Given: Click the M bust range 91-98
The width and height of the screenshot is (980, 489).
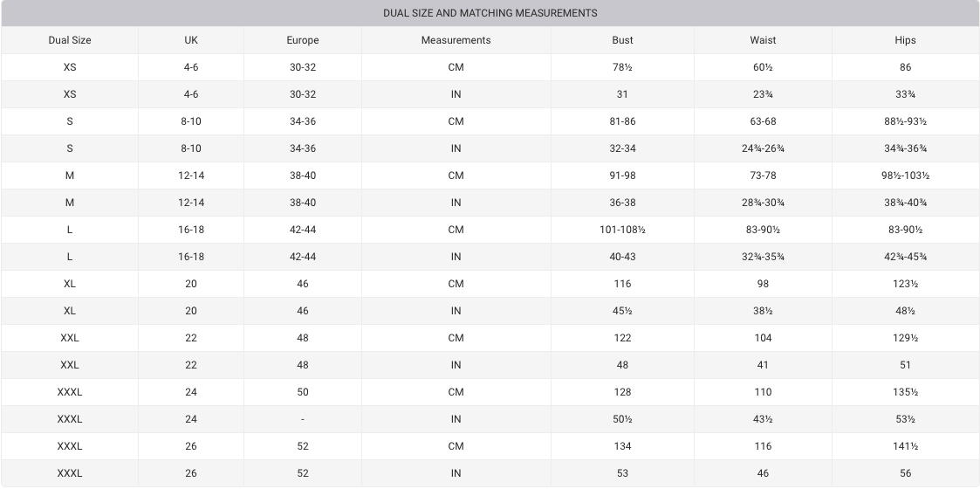Looking at the screenshot, I should 622,176.
